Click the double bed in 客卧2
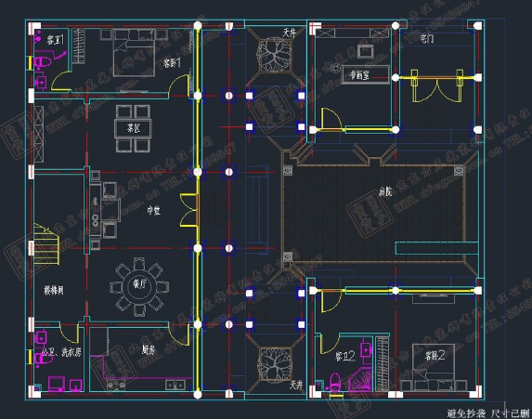The width and height of the screenshot is (532, 419). point(434,367)
